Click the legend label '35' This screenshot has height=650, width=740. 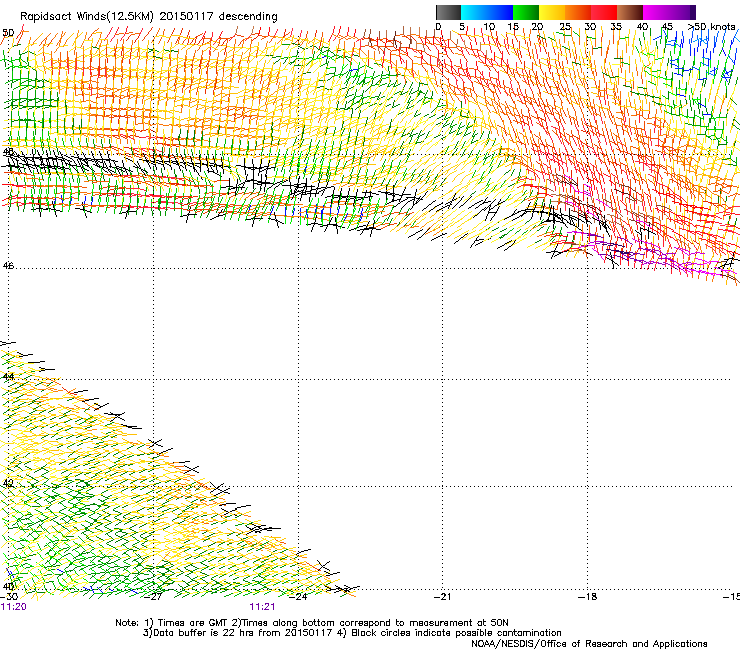(x=616, y=26)
